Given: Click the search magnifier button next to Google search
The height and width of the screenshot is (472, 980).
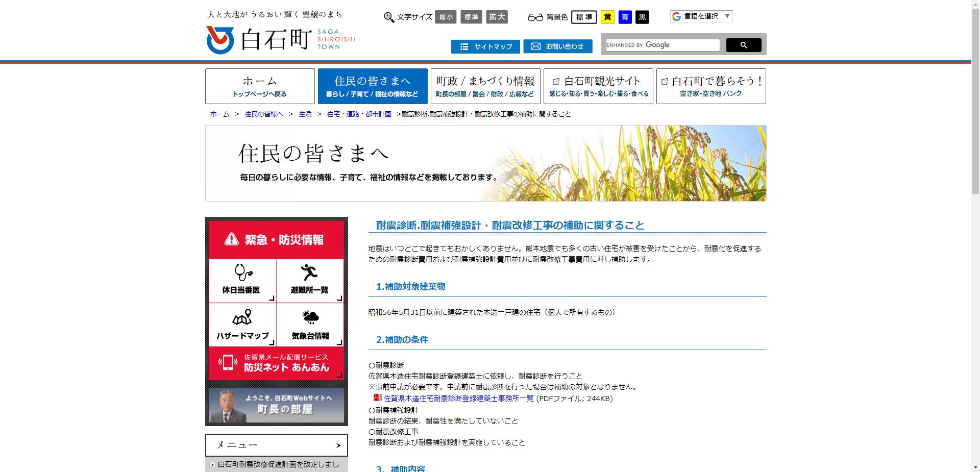Looking at the screenshot, I should [743, 45].
